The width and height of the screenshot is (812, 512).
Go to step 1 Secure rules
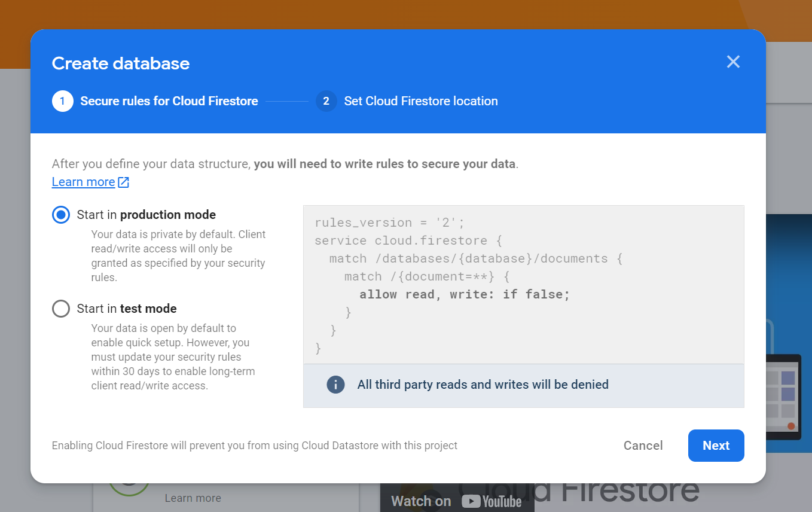155,101
